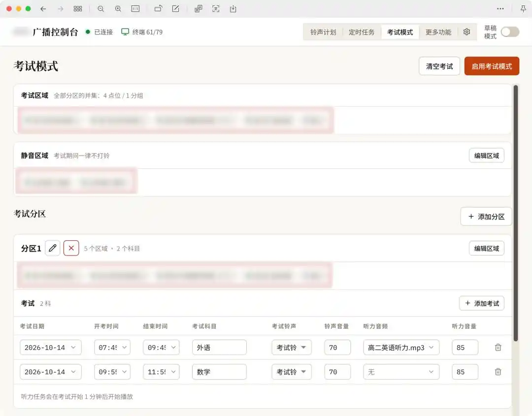Click the 外语 subject input field
532x416 pixels.
219,347
